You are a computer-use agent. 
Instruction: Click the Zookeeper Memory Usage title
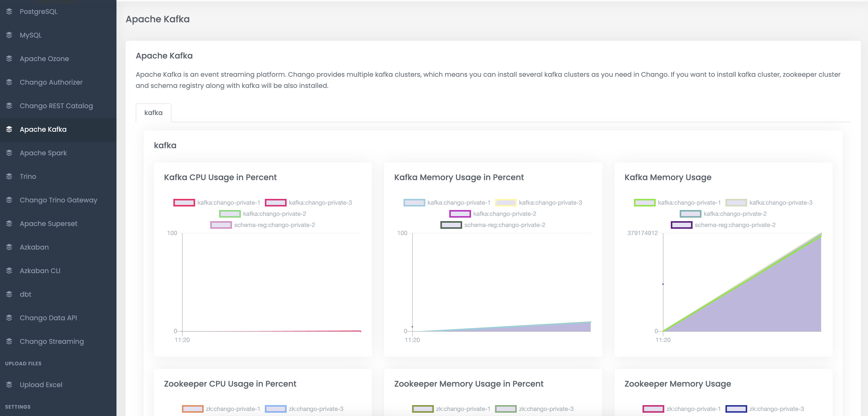coord(678,384)
